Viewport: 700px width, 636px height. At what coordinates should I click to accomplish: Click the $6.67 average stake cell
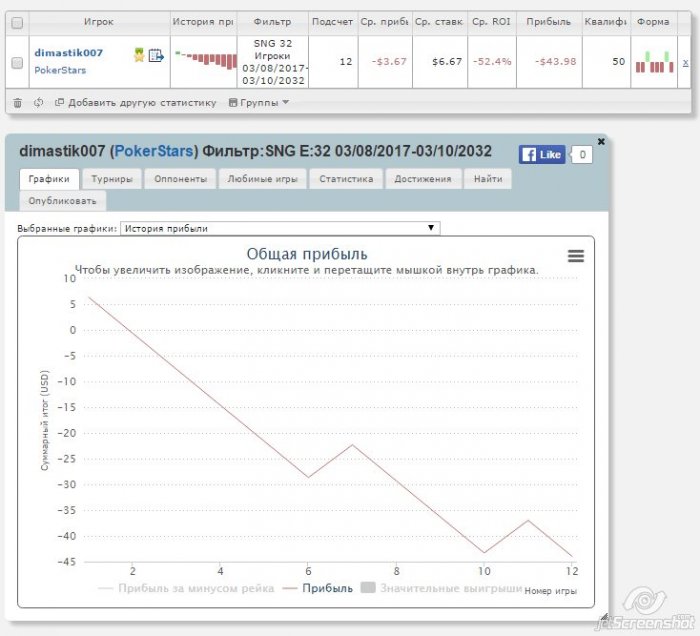click(440, 62)
